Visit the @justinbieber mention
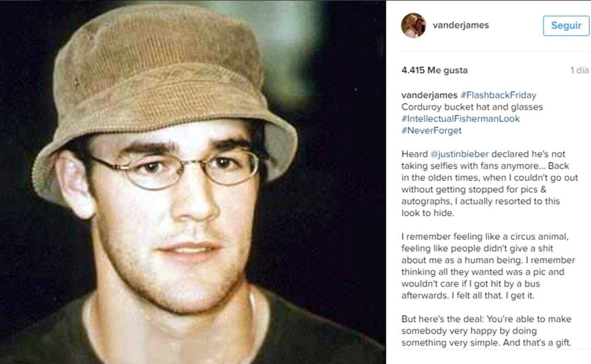Image resolution: width=591 pixels, height=364 pixels. click(459, 154)
